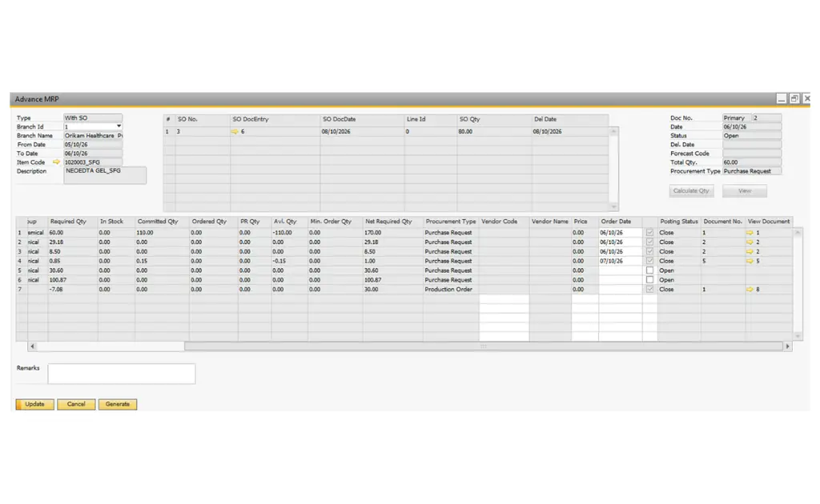Click the Update button
The image size is (820, 504).
34,404
